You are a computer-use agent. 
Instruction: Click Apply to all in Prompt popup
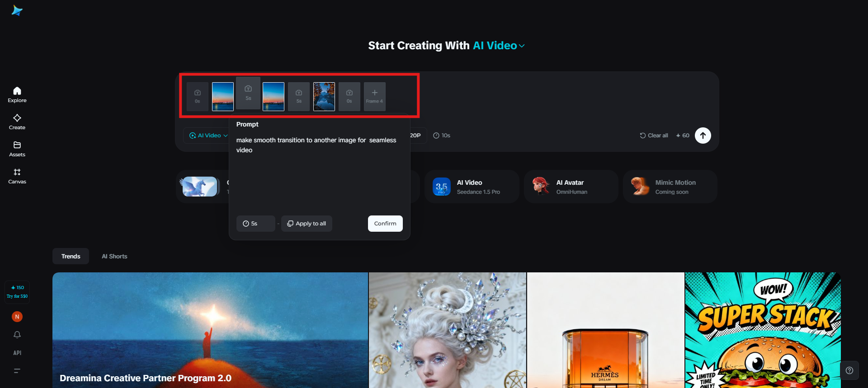click(307, 224)
